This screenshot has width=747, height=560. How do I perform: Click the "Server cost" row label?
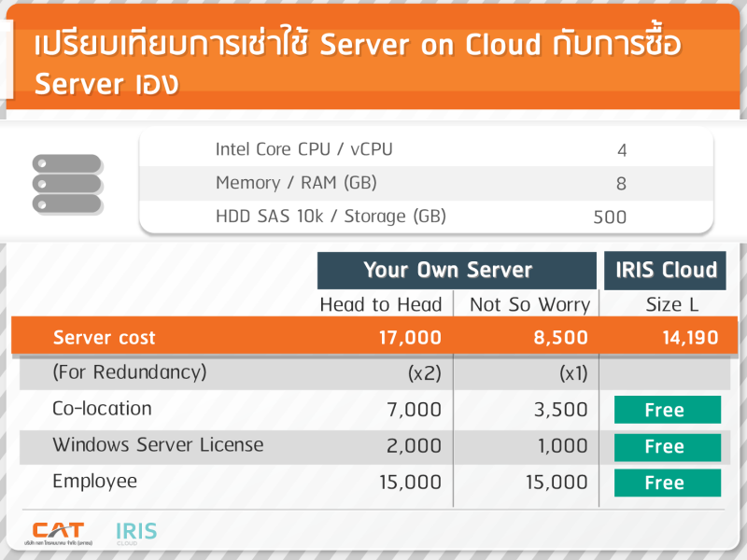[x=105, y=338]
